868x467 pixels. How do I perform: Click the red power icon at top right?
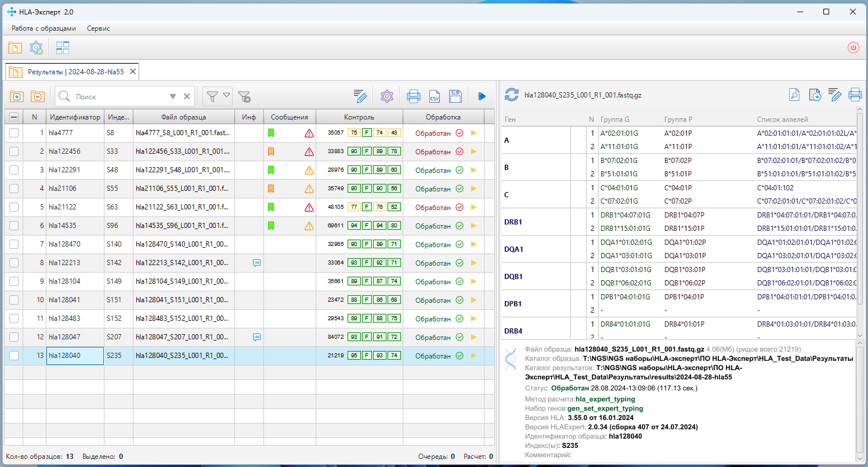[853, 48]
